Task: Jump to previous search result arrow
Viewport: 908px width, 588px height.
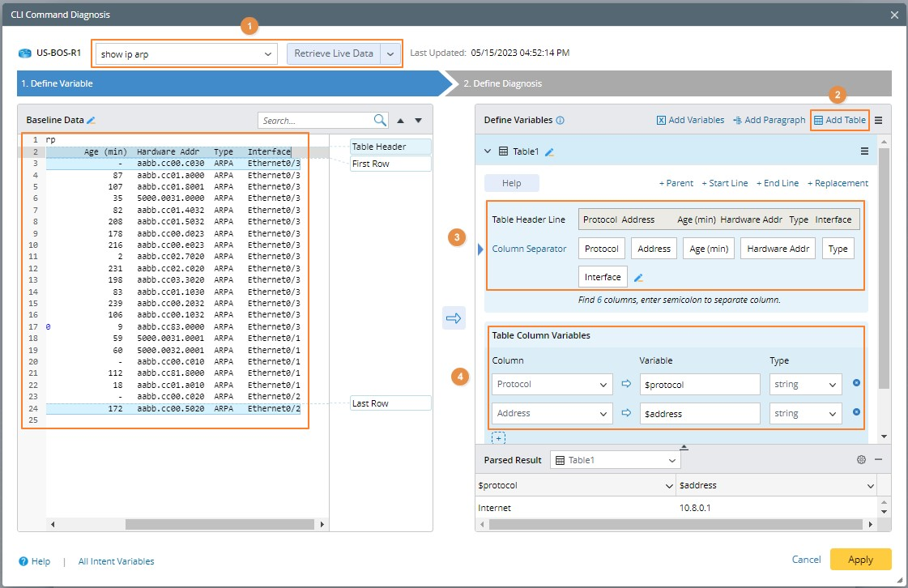Action: [400, 121]
